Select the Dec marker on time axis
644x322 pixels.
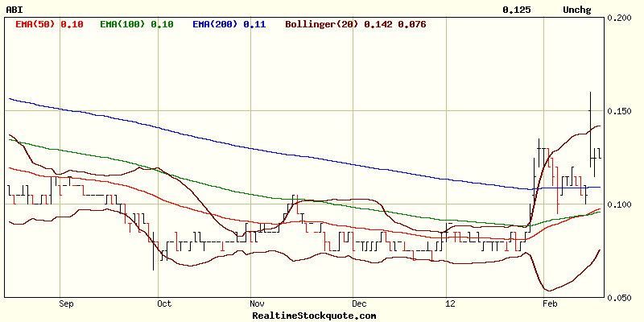pos(359,304)
